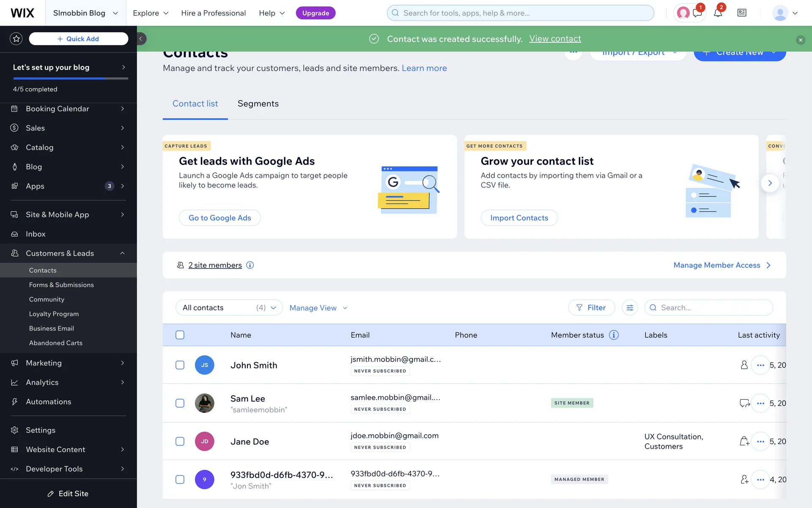Viewport: 812px width, 508px height.
Task: Click the notifications bell icon
Action: pos(718,13)
